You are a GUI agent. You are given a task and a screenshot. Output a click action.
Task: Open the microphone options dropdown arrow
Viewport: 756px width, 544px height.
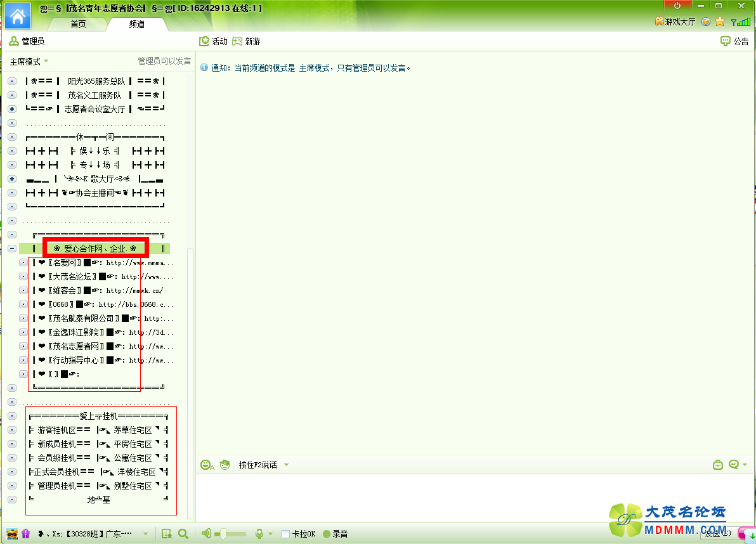click(270, 534)
